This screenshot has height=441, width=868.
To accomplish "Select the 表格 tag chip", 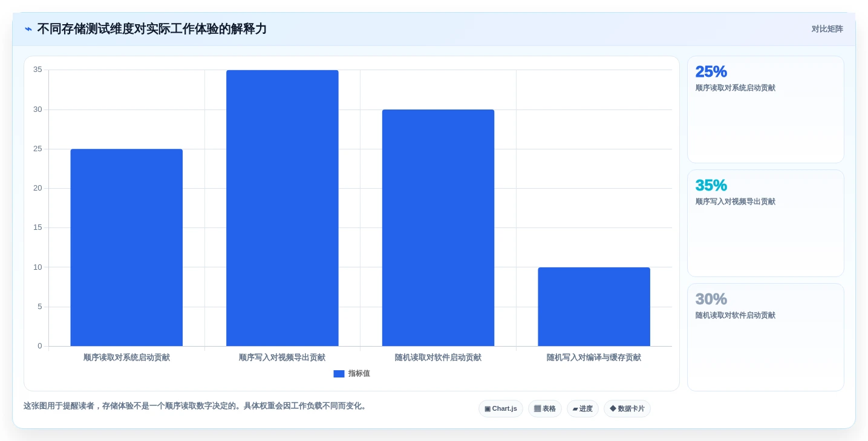I will [x=545, y=409].
